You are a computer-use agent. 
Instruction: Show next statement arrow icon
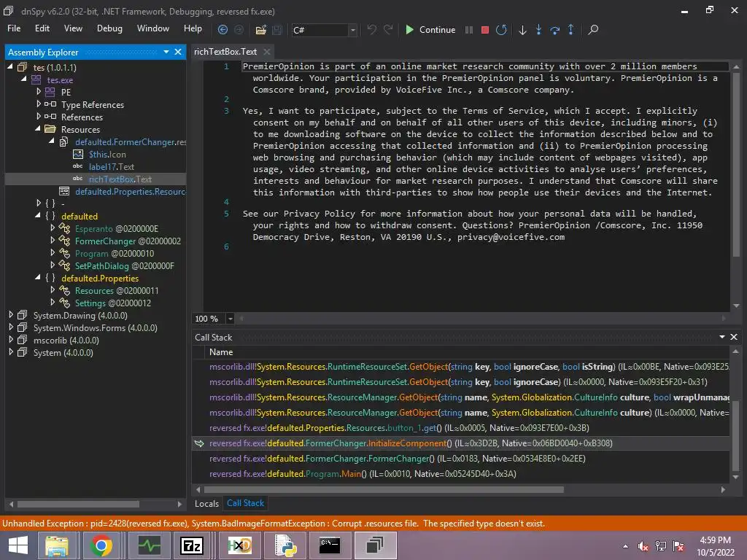[522, 29]
